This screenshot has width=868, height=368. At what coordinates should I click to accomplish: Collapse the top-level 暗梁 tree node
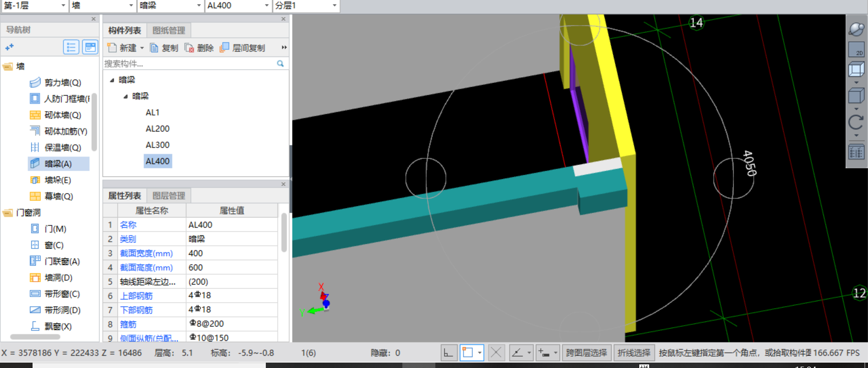pos(112,80)
